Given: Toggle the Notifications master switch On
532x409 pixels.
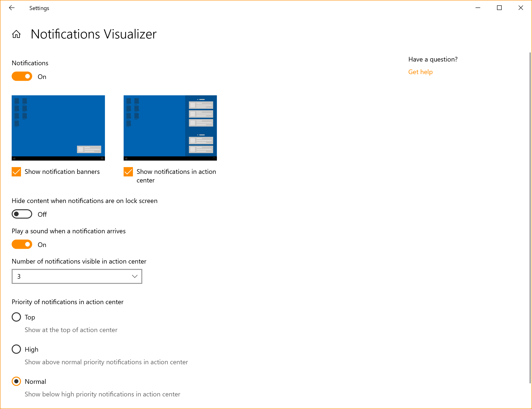Looking at the screenshot, I should tap(22, 76).
